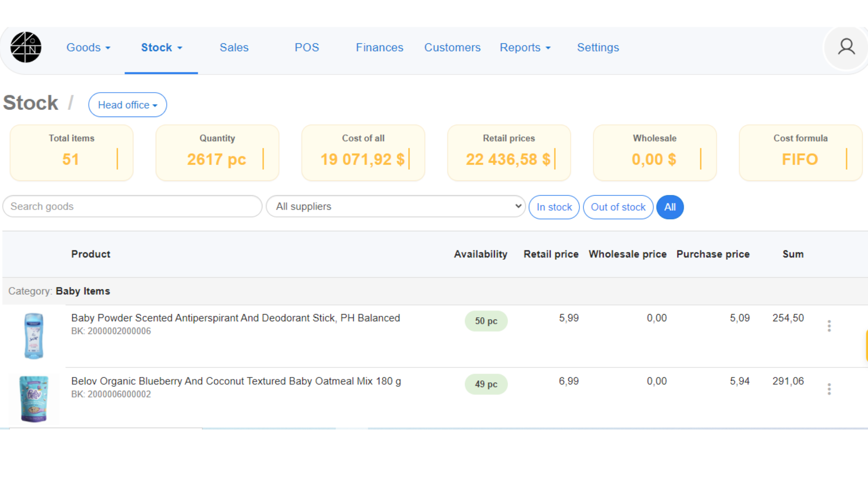This screenshot has width=868, height=488.
Task: Open the user profile icon
Action: tap(846, 47)
